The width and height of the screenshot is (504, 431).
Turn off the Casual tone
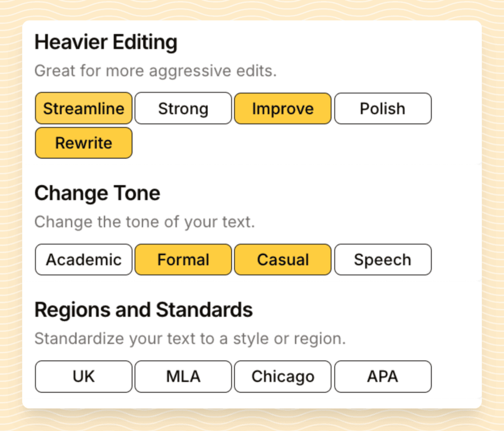[x=283, y=259]
